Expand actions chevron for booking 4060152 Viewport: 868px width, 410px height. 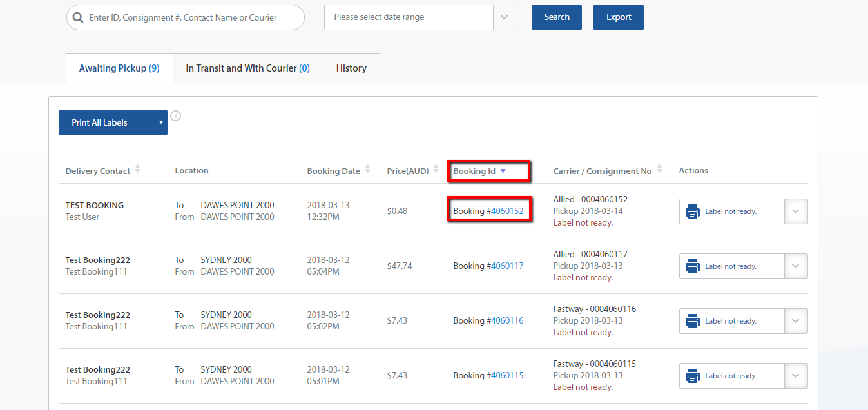[x=796, y=211]
